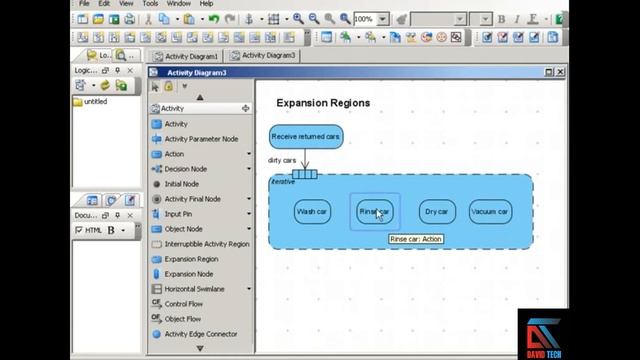The image size is (640, 360).
Task: Pin the Logic pane with its pushpin
Action: [118, 70]
